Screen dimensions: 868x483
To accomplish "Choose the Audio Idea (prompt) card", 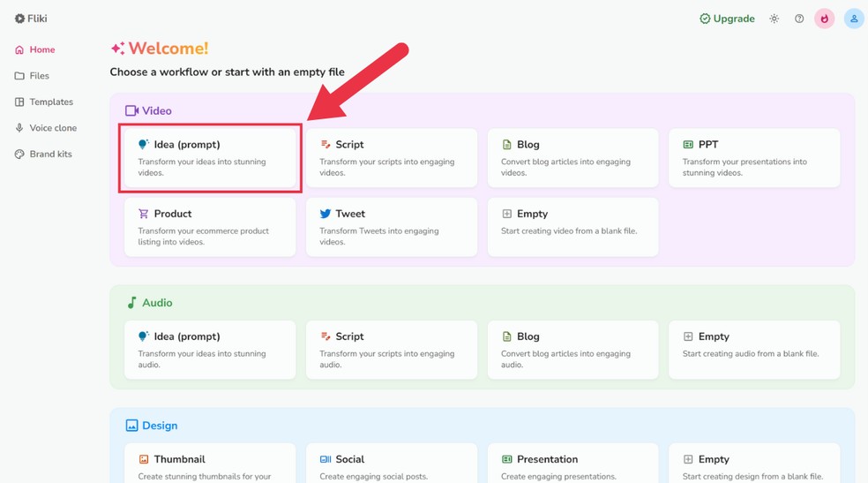I will pos(210,350).
